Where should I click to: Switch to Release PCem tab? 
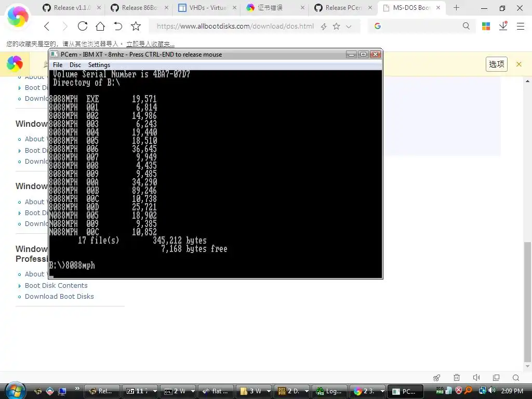click(x=343, y=7)
